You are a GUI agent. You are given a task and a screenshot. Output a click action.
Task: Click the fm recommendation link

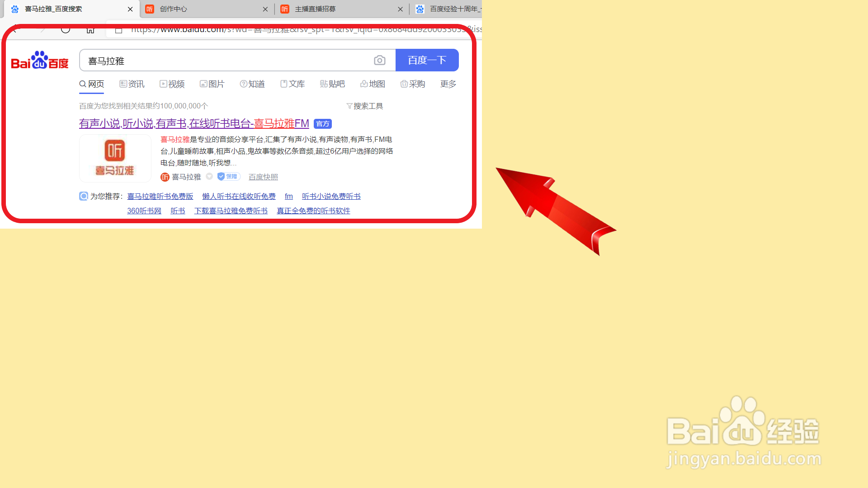[289, 196]
